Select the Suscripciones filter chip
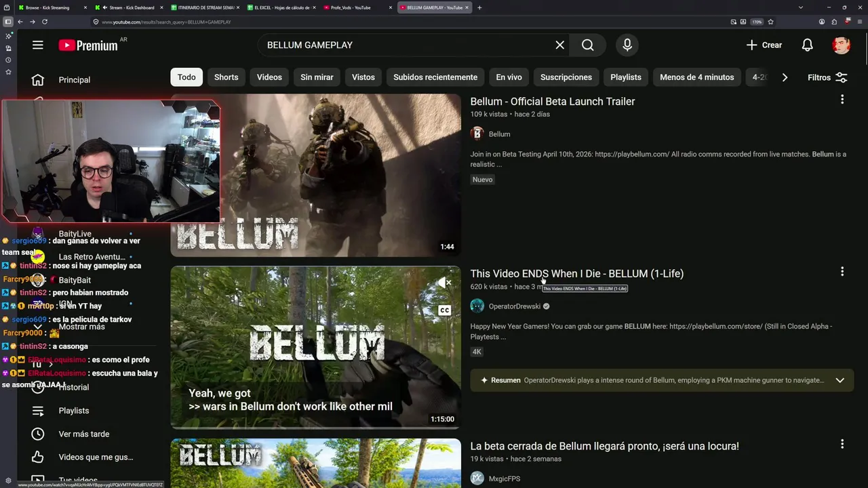868x488 pixels. click(566, 77)
